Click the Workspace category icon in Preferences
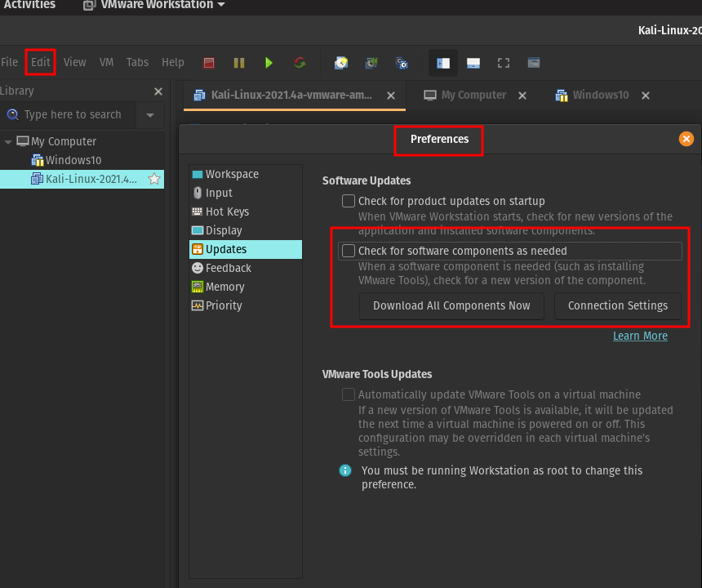The image size is (702, 588). click(x=198, y=174)
